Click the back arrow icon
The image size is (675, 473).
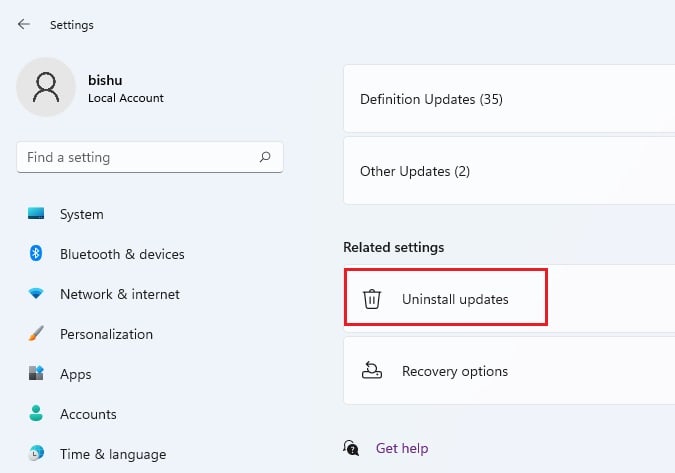click(x=24, y=25)
